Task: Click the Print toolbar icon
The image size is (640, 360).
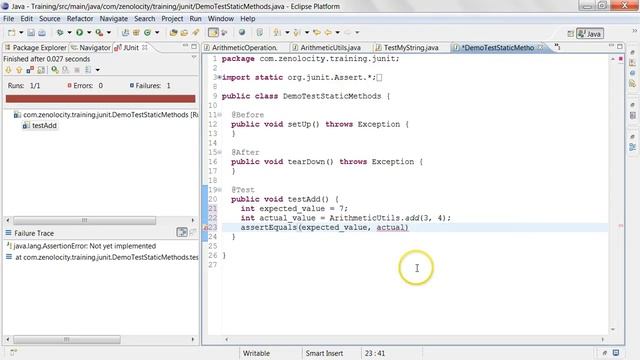Action: coord(42,33)
